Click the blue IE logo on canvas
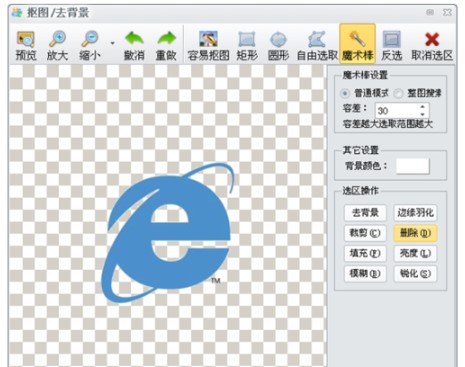This screenshot has height=367, width=465. 168,233
